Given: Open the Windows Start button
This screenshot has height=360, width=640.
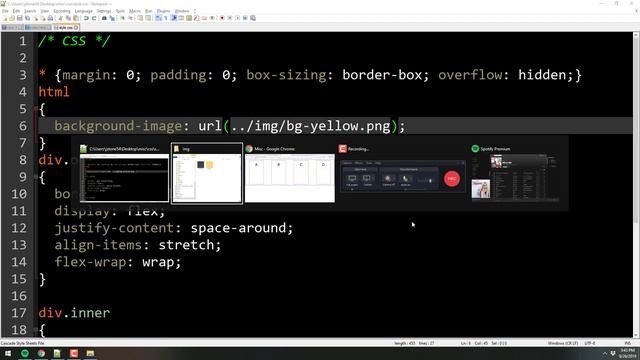Looking at the screenshot, I should point(8,353).
